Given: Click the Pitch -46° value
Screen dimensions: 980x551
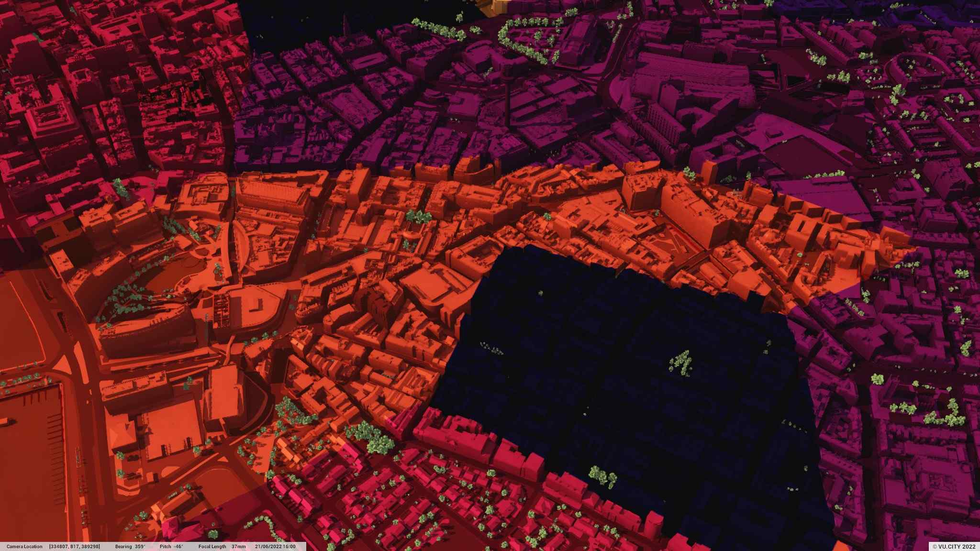Looking at the screenshot, I should tap(171, 546).
